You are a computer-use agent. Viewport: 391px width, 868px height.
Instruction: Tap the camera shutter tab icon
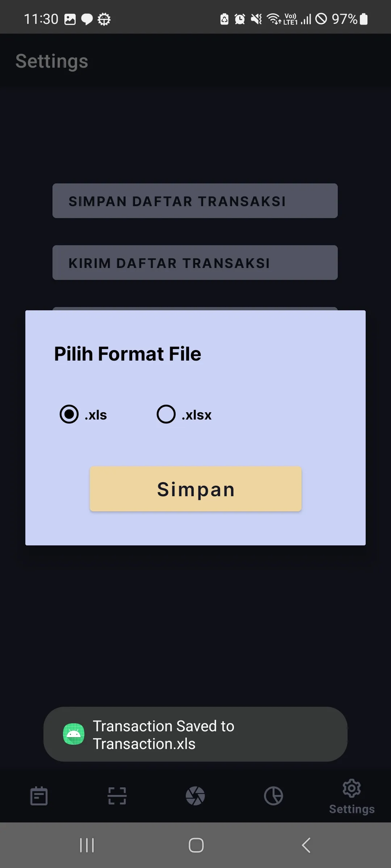[195, 796]
